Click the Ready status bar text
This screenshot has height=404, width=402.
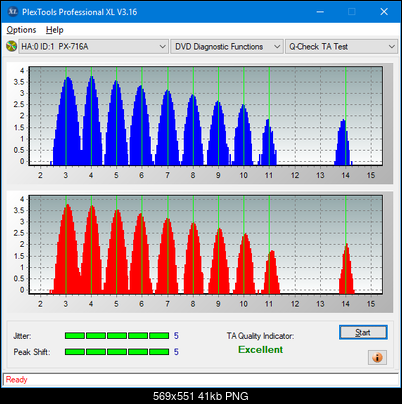[x=17, y=380]
